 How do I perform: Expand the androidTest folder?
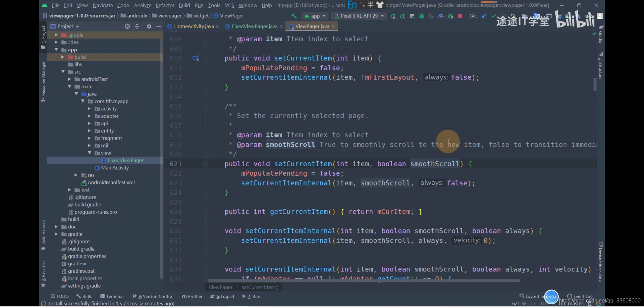click(x=69, y=79)
